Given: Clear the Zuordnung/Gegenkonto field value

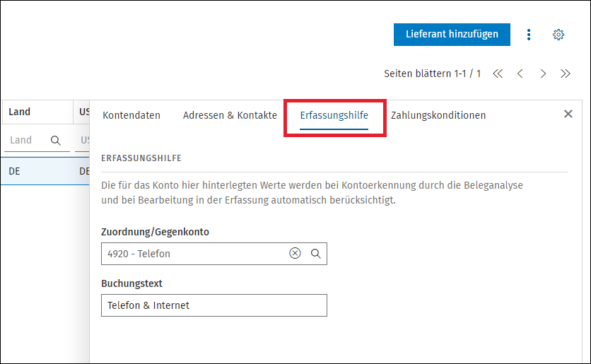Looking at the screenshot, I should click(295, 253).
